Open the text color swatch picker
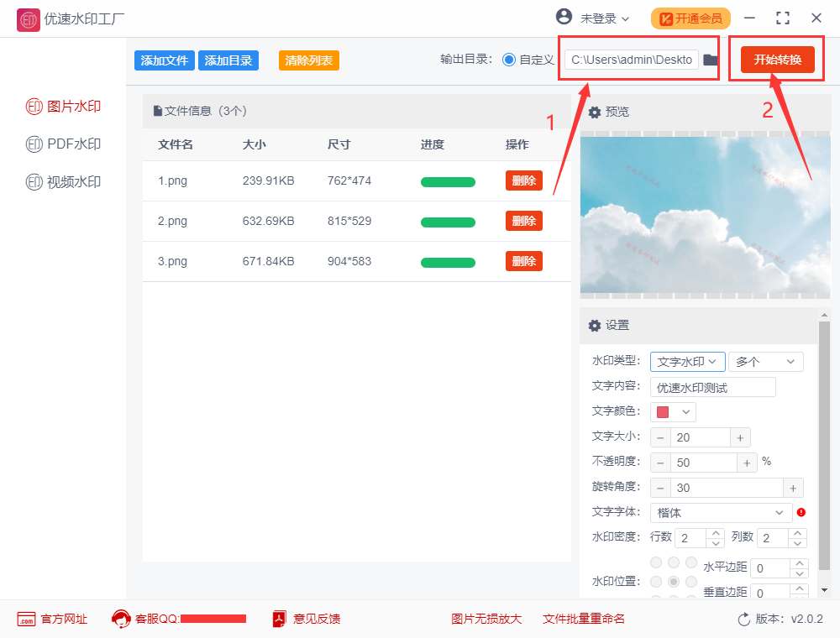 coord(673,412)
